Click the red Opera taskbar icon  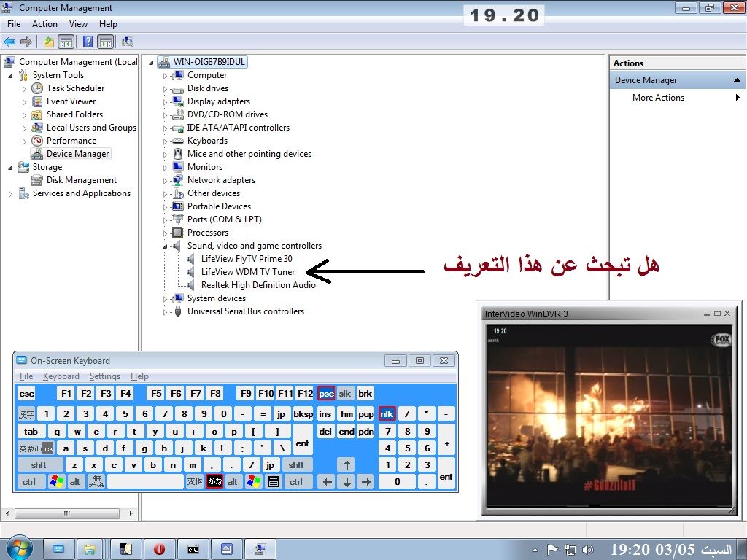tap(159, 550)
